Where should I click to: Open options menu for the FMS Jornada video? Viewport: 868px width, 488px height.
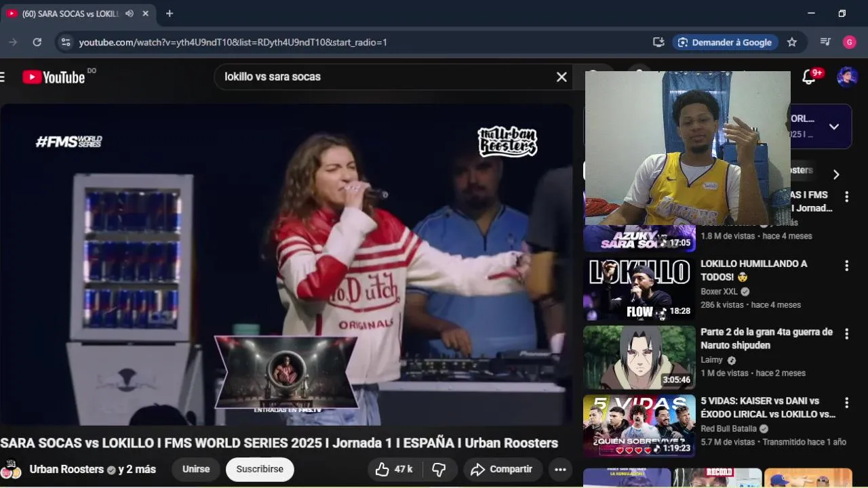coord(846,197)
